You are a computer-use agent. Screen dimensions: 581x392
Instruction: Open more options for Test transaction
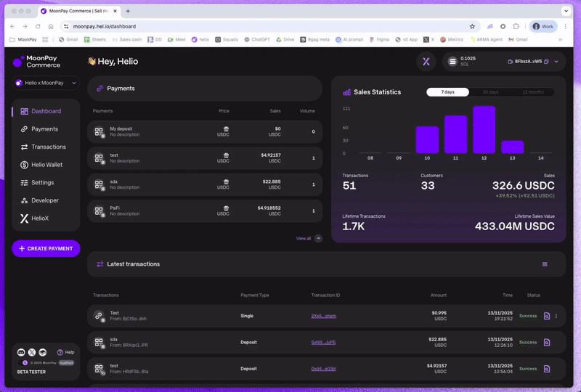coord(556,316)
